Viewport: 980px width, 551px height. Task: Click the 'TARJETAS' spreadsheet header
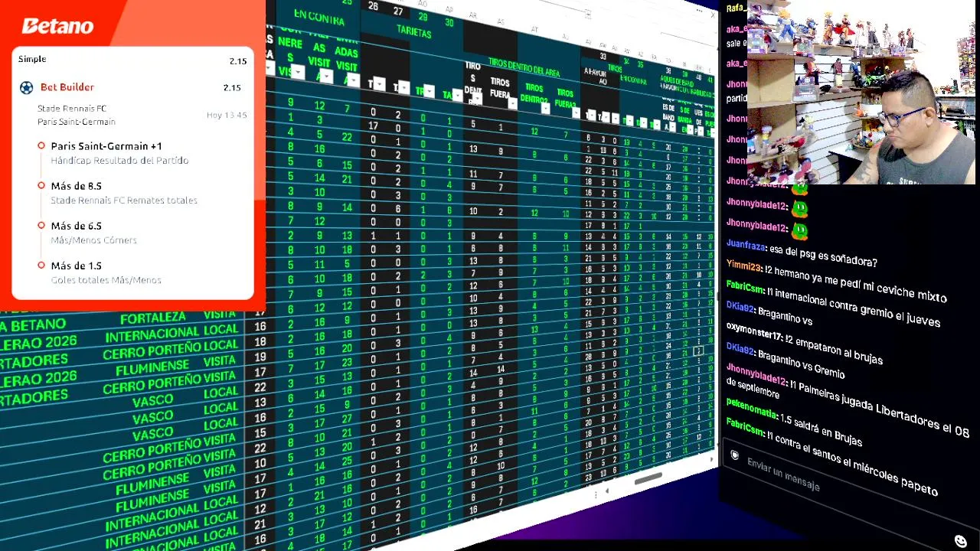point(413,31)
